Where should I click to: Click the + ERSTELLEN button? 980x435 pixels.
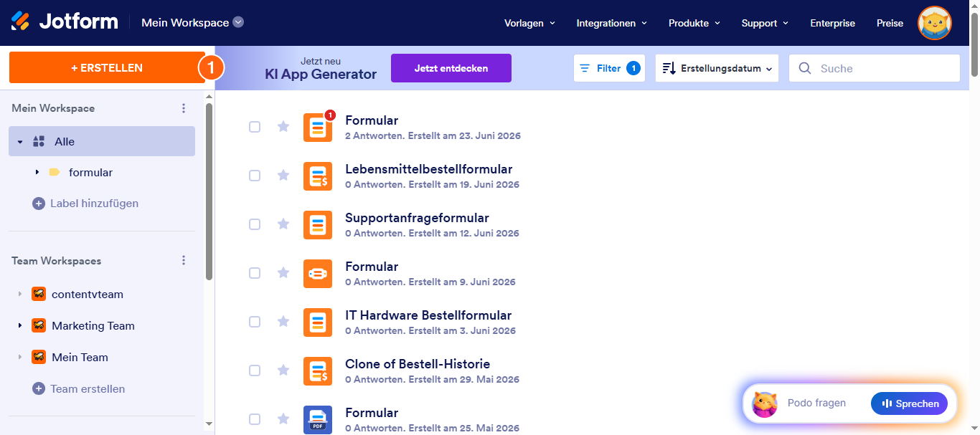pos(107,68)
